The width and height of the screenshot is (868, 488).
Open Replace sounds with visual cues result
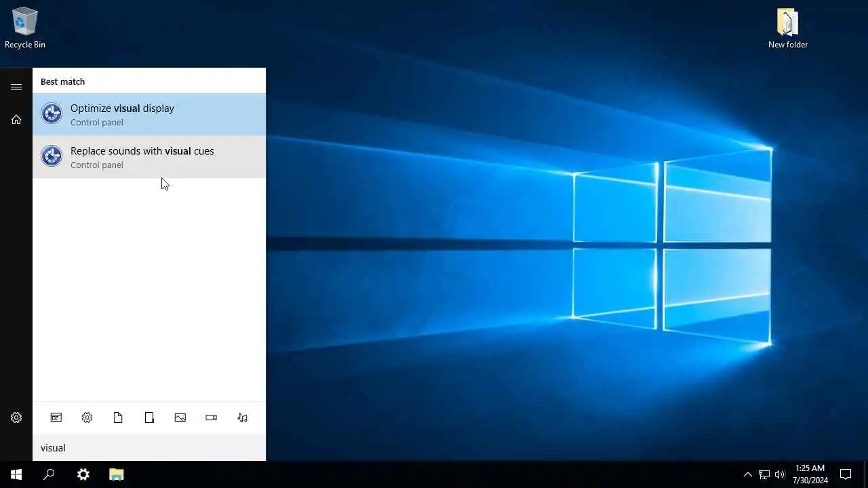[149, 157]
